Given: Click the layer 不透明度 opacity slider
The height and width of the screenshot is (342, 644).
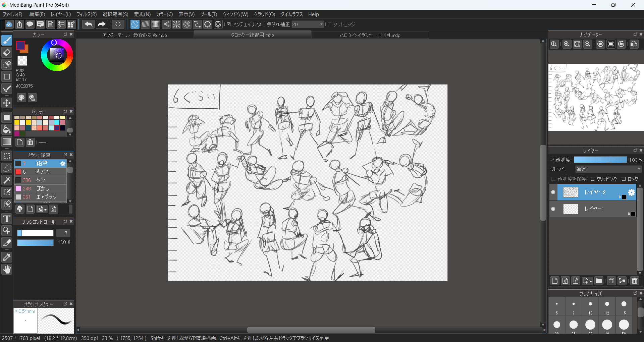Looking at the screenshot, I should tap(600, 160).
